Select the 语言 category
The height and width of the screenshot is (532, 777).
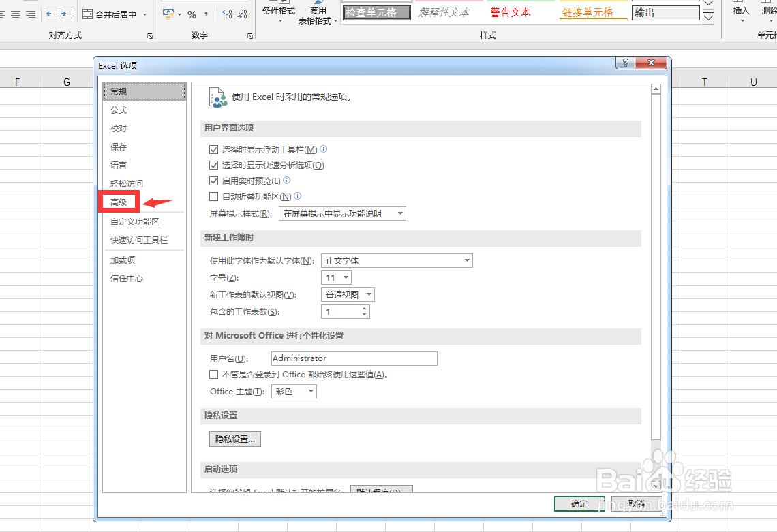(144, 165)
